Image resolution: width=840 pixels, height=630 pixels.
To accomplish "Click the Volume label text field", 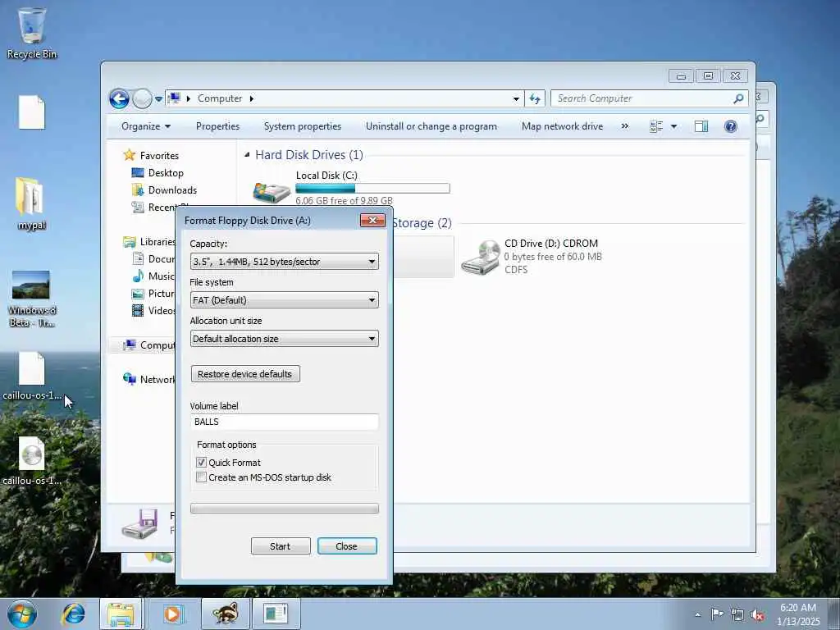I will click(x=284, y=422).
